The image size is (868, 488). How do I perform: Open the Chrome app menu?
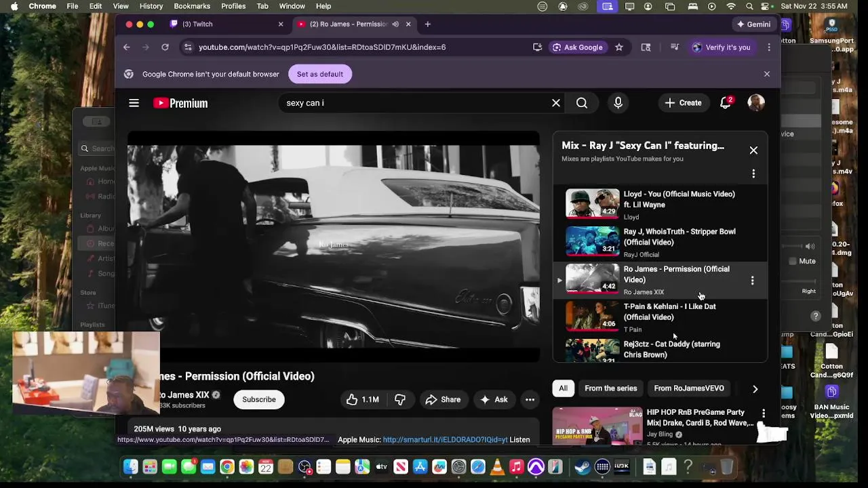pos(42,6)
